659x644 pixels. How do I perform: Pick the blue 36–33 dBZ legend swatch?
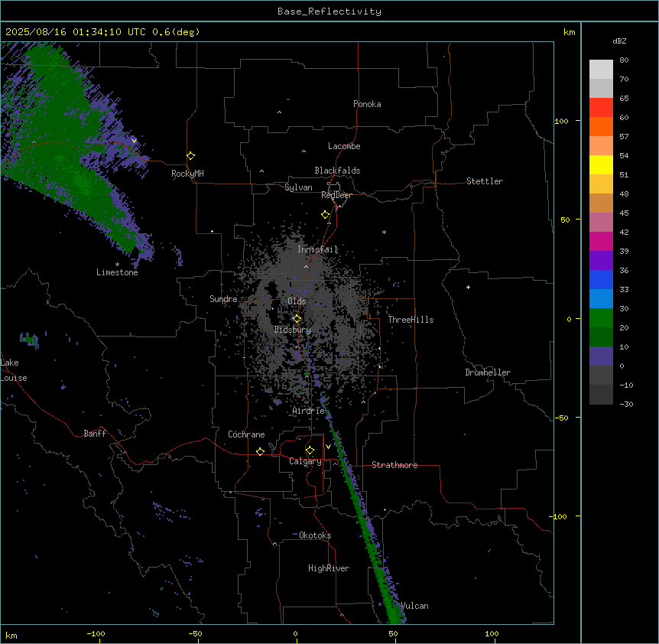[601, 279]
